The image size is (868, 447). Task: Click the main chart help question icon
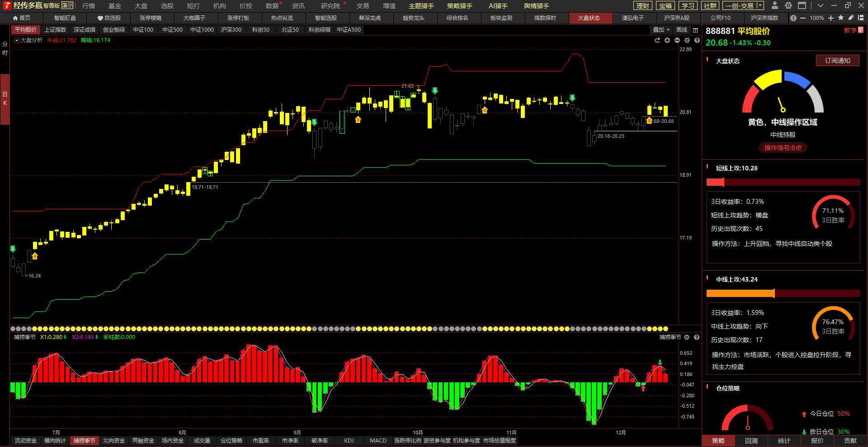pyautogui.click(x=697, y=40)
